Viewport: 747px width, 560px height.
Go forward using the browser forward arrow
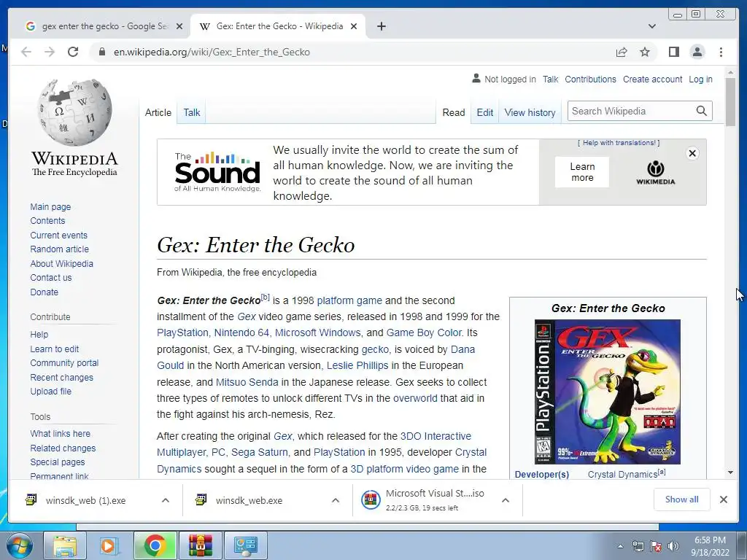tap(50, 52)
